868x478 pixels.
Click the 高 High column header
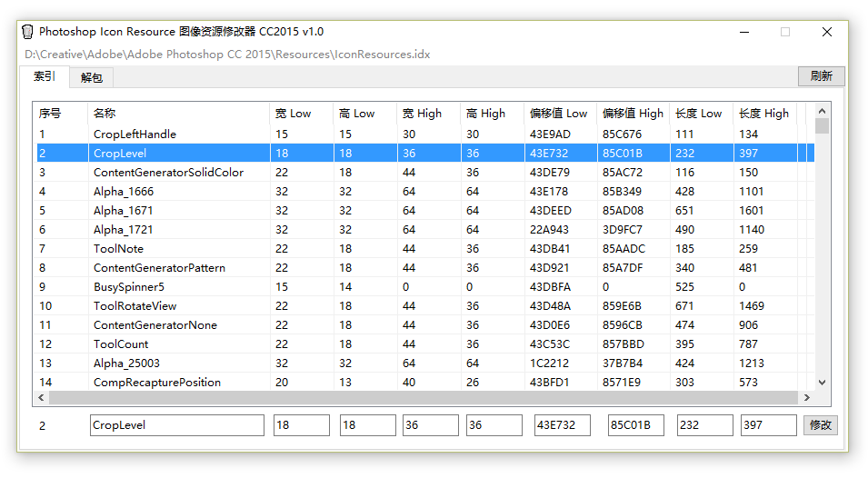pos(492,114)
